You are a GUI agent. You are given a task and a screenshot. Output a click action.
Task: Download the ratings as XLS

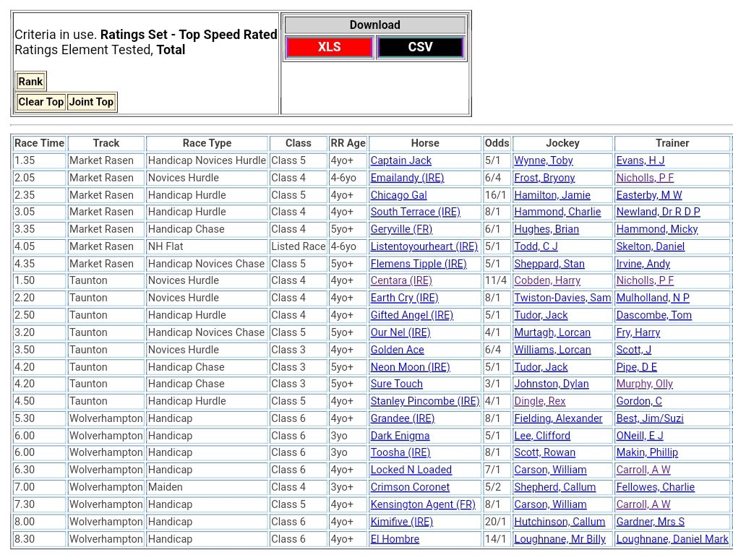tap(329, 47)
